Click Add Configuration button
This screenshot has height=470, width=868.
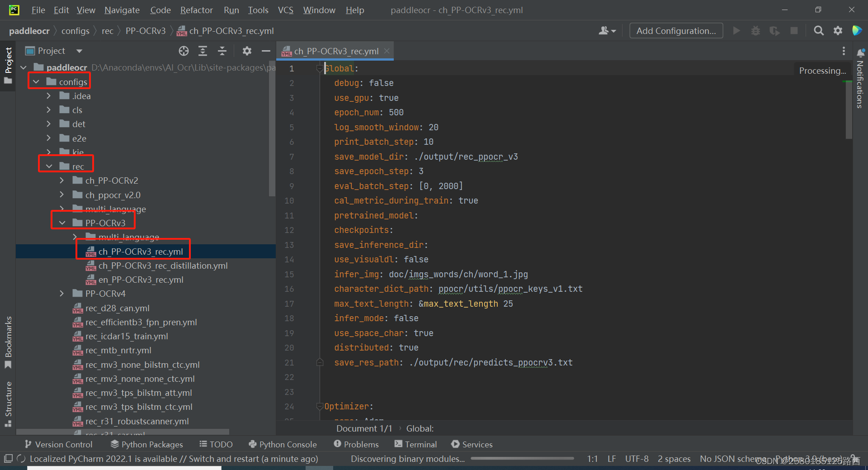(x=676, y=31)
